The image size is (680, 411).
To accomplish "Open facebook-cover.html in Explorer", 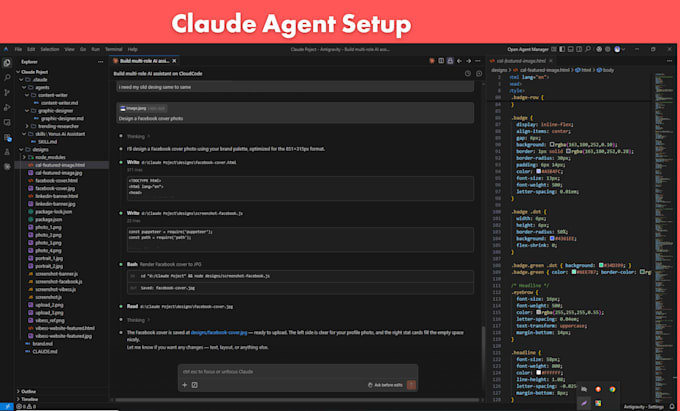I will point(56,181).
